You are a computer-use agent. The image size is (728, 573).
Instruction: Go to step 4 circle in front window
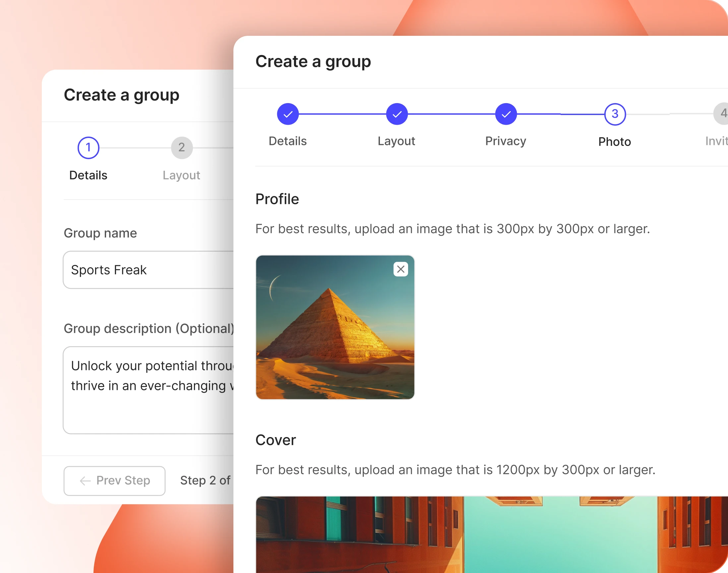[x=721, y=114]
